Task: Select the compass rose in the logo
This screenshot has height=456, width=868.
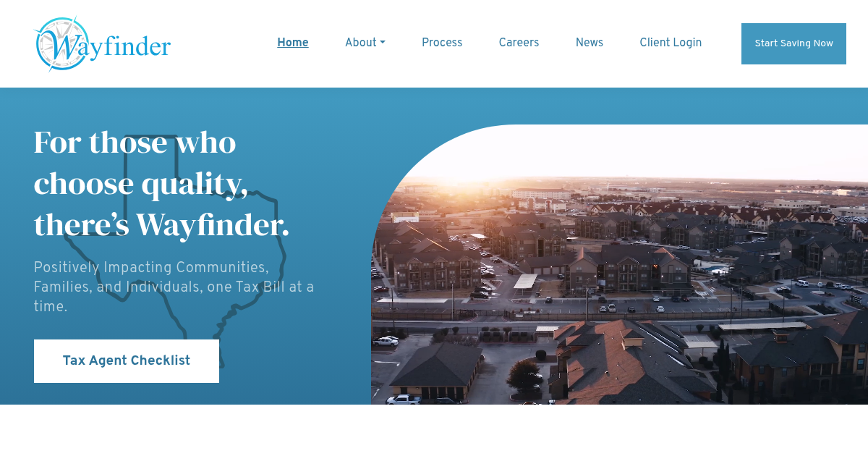Action: 61,43
